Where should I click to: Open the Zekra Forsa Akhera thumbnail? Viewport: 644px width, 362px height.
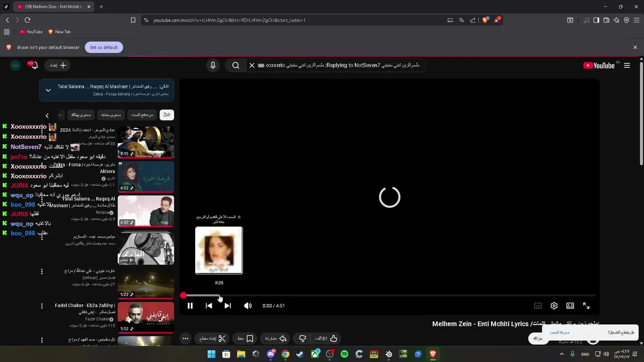tap(146, 176)
